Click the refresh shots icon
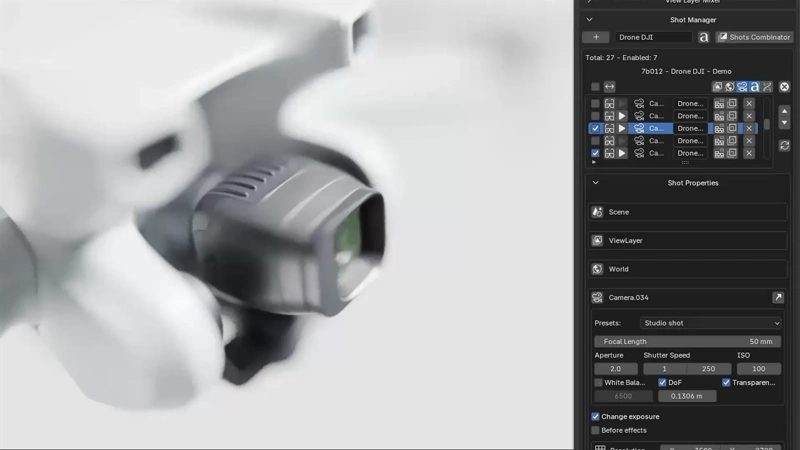The height and width of the screenshot is (450, 800). pyautogui.click(x=784, y=145)
